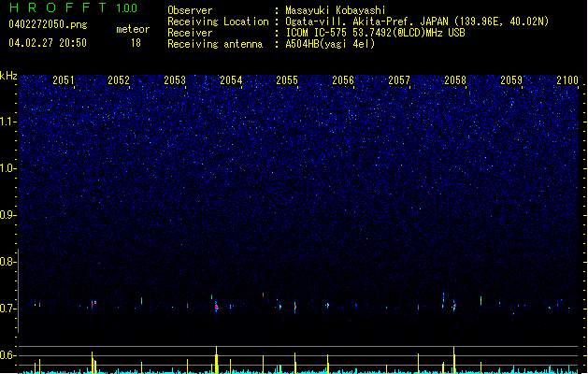Click the 0.9 kHz frequency label

7,215
